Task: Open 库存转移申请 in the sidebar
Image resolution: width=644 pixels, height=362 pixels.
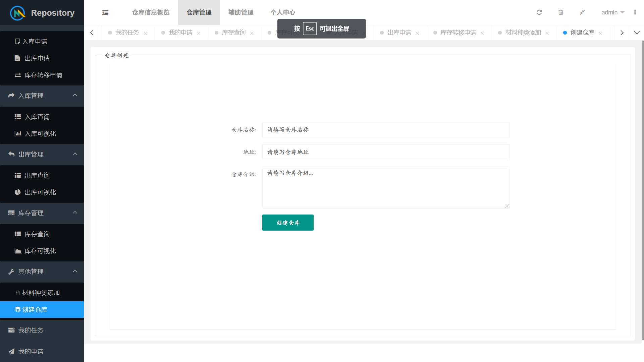Action: [43, 75]
